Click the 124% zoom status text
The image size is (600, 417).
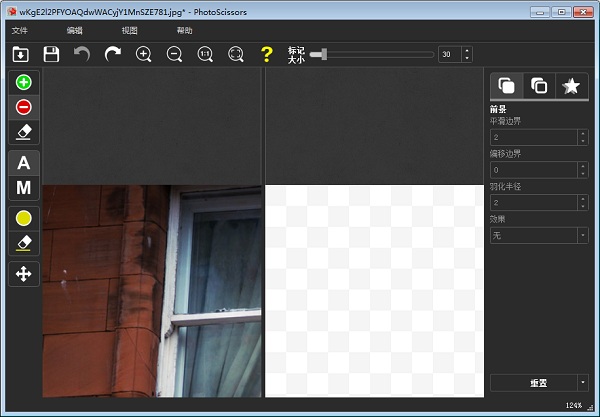[x=574, y=405]
